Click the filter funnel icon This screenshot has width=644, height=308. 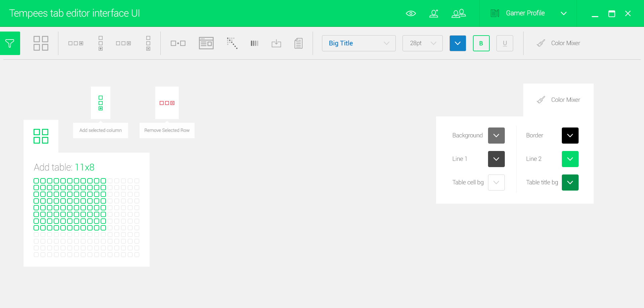tap(10, 43)
